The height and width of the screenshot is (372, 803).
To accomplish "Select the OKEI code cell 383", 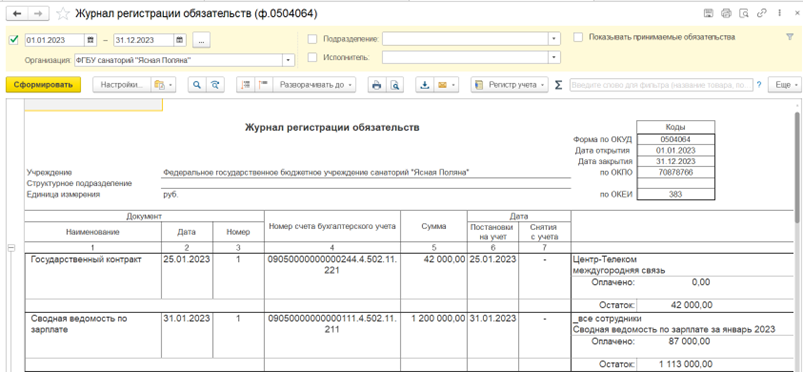I will pos(675,195).
